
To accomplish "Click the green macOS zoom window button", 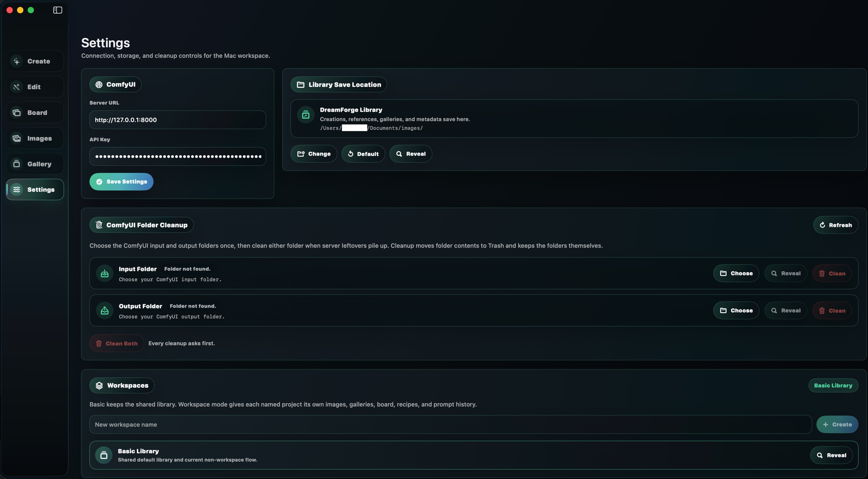I will point(31,10).
